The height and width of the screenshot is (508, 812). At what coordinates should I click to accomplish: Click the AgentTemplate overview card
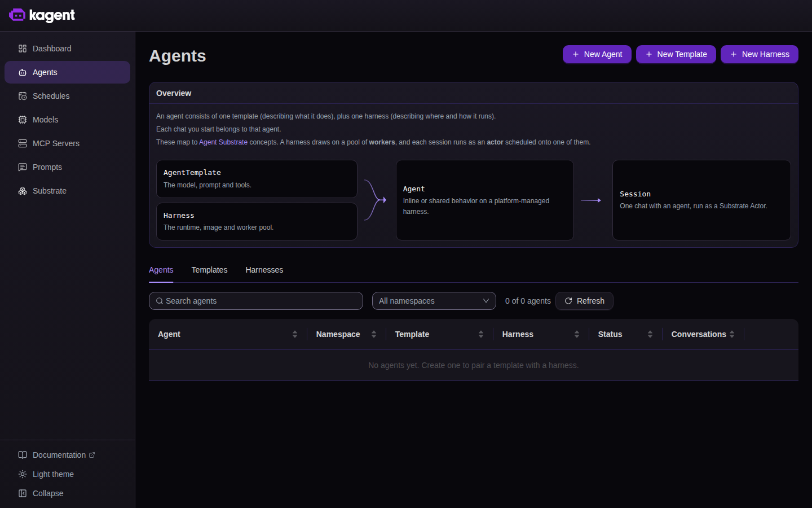pos(257,179)
